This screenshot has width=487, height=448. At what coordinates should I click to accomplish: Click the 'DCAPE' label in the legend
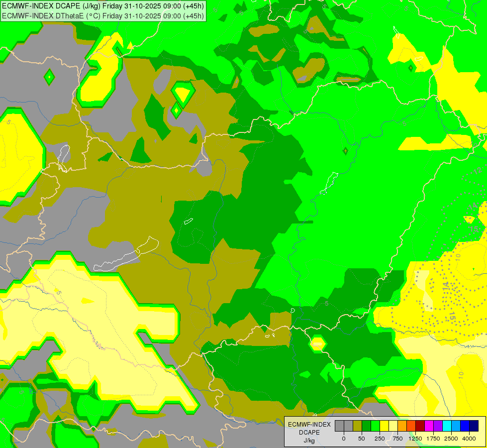pos(309,433)
